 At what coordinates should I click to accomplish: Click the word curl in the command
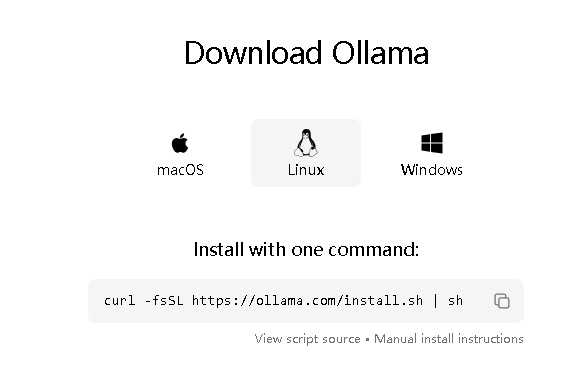120,301
